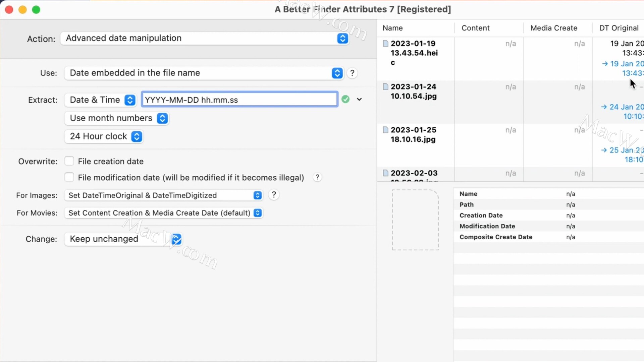Sort by Media Create column header
This screenshot has width=644, height=362.
click(554, 28)
